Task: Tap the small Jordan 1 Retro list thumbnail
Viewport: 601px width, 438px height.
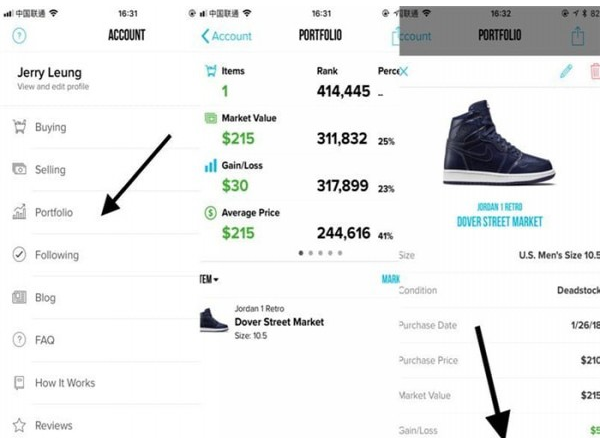Action: point(214,320)
